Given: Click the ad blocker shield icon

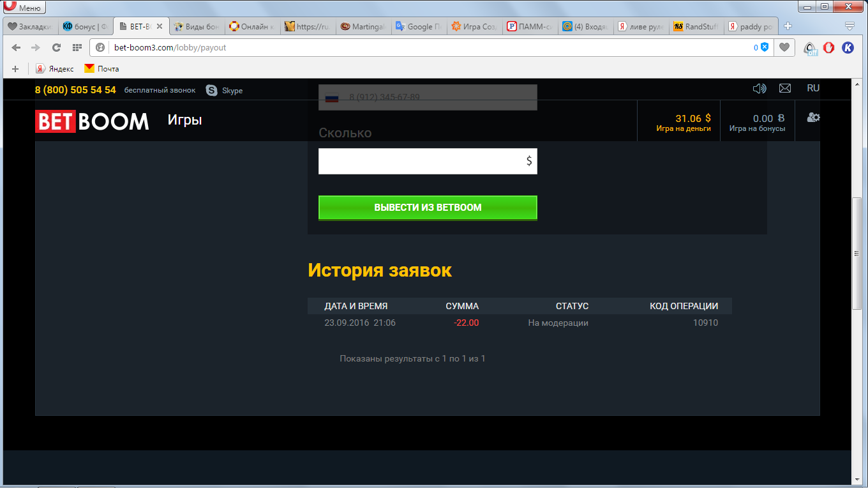Looking at the screenshot, I should pyautogui.click(x=764, y=47).
